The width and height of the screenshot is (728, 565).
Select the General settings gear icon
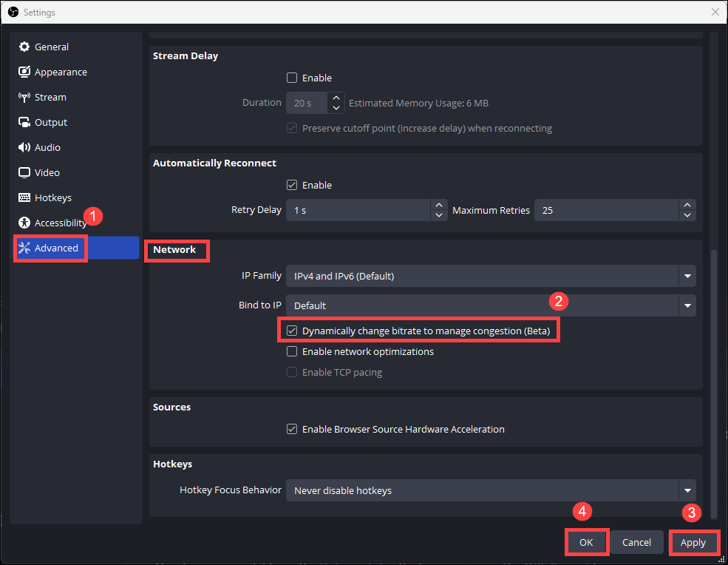(x=24, y=47)
